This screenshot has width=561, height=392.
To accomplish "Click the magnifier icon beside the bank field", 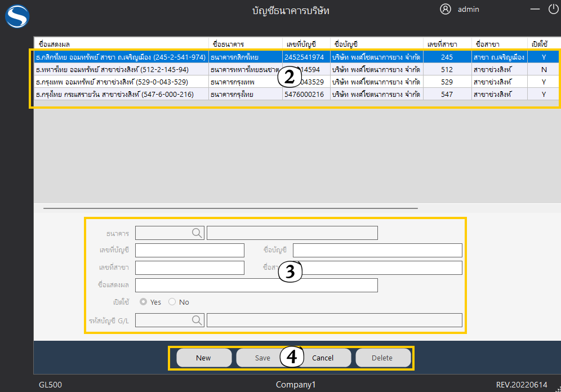I will [197, 233].
